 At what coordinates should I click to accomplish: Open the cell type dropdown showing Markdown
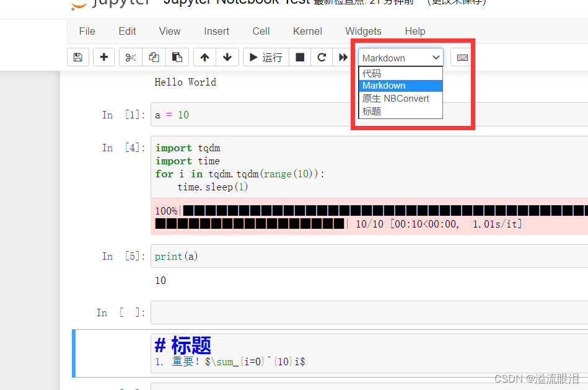point(400,58)
